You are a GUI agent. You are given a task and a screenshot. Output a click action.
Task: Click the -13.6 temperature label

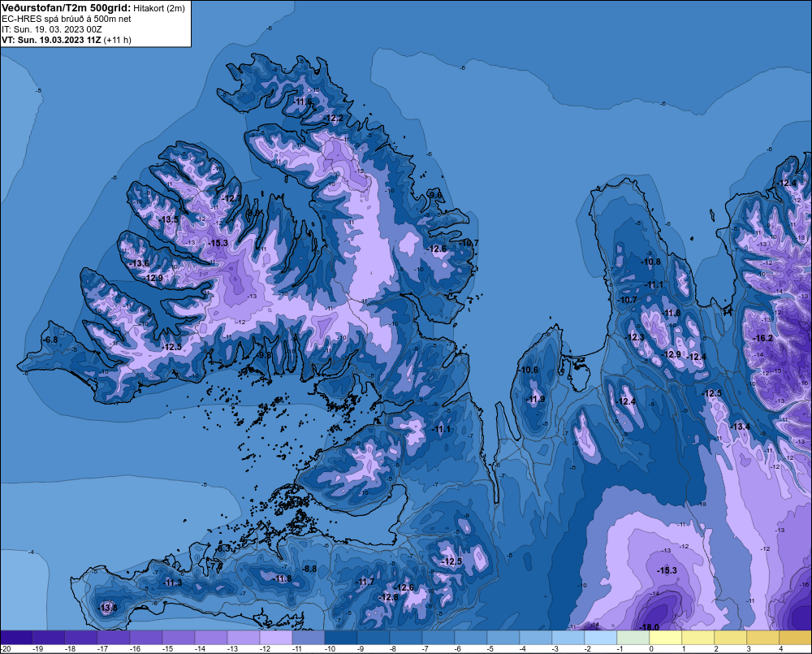click(140, 263)
